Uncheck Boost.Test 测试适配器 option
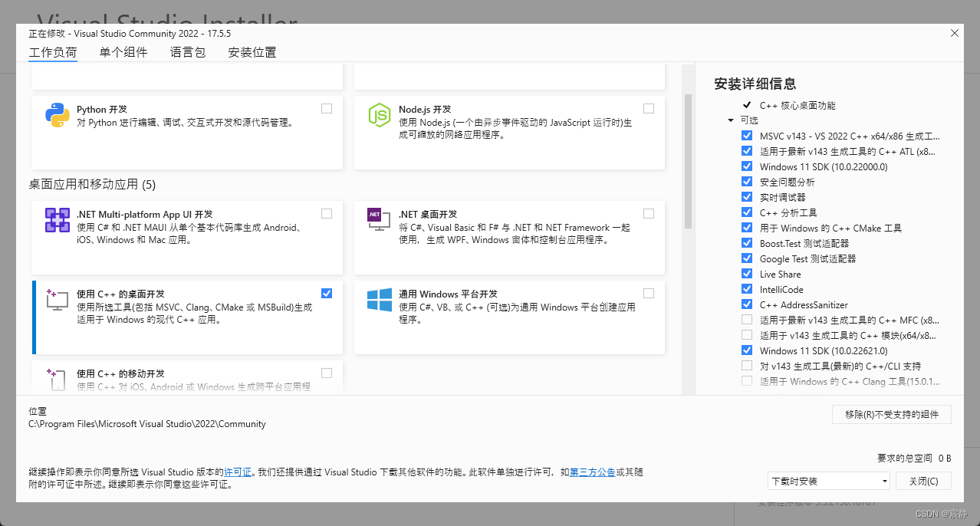The width and height of the screenshot is (980, 526). tap(747, 243)
